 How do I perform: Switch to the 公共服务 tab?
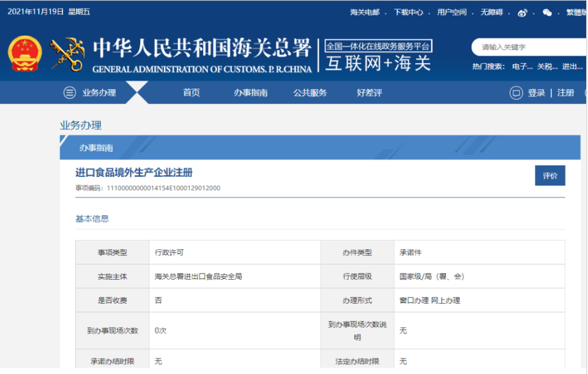[x=310, y=92]
